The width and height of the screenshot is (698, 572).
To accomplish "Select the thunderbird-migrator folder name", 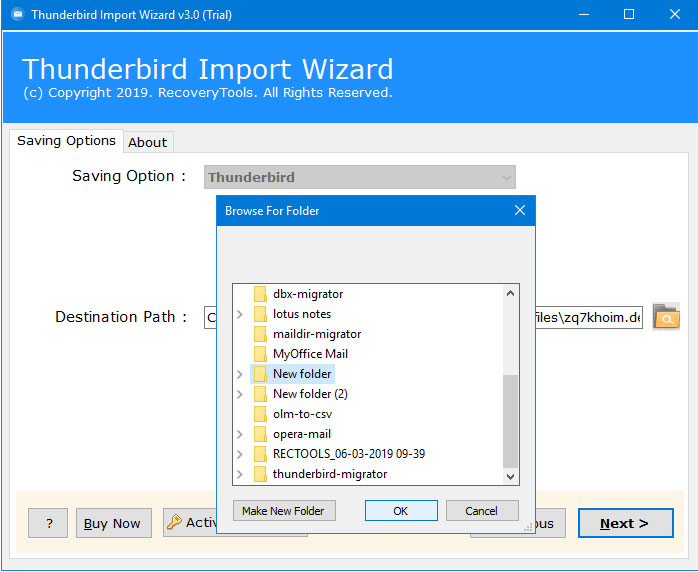I will 330,474.
